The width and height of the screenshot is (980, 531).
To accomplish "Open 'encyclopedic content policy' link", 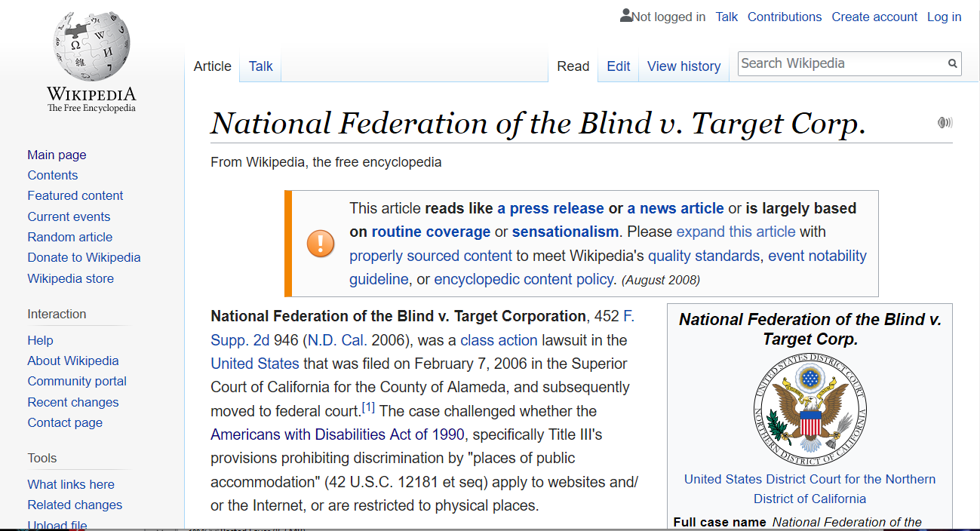I will pyautogui.click(x=524, y=279).
